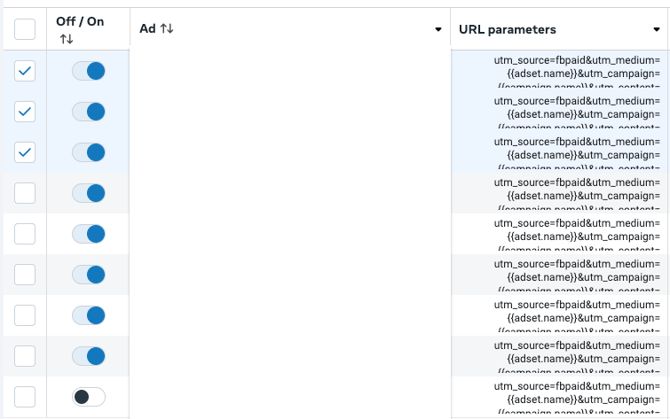Open the Ad column dropdown arrow
670x419 pixels.
438,30
